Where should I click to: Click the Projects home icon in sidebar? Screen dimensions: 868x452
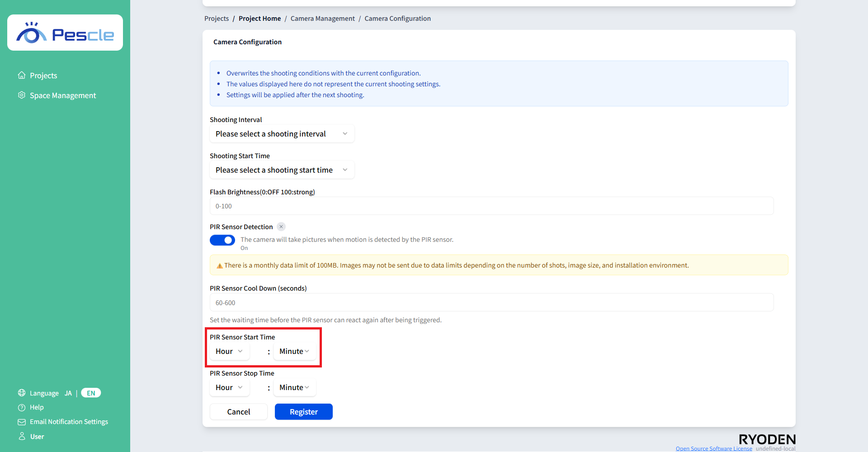click(22, 75)
